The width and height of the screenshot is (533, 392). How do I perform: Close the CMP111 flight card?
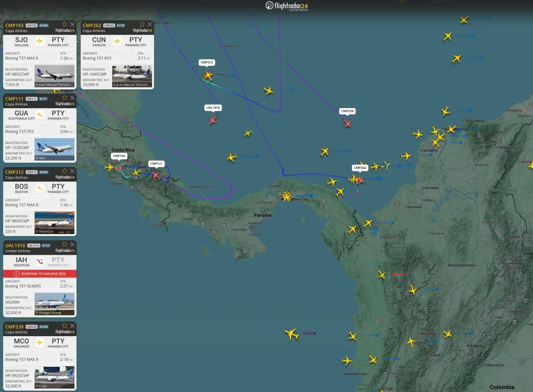tap(73, 98)
